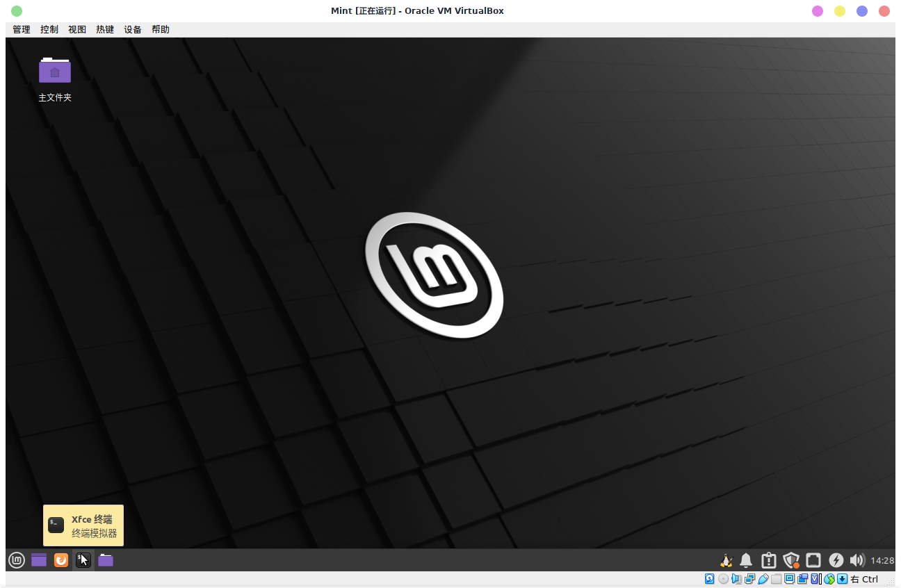Open the 视图 menu
This screenshot has height=588, width=901.
click(x=77, y=29)
